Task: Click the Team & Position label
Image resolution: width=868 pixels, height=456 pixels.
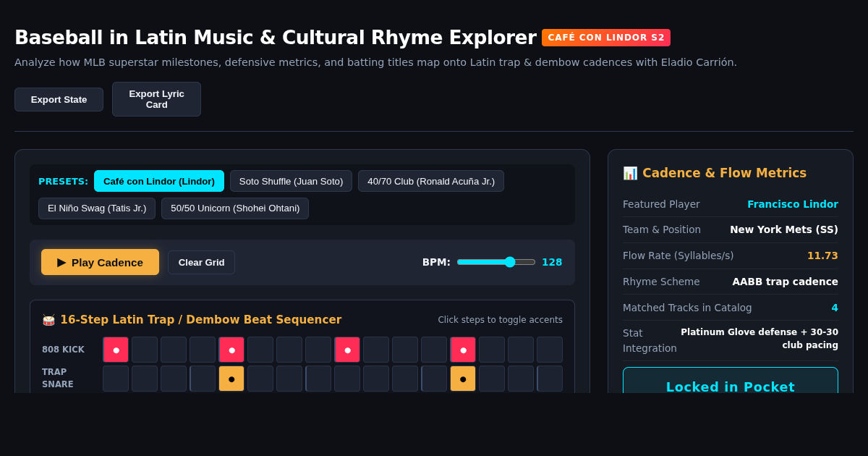Action: pos(662,229)
